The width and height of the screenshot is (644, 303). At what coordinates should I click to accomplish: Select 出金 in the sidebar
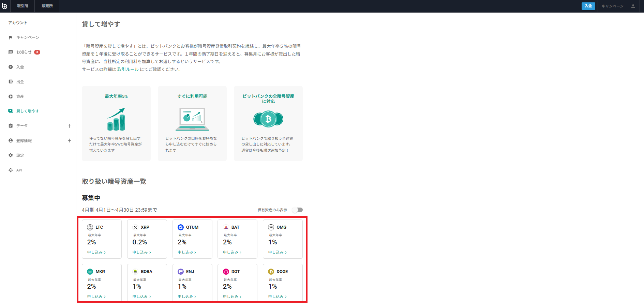20,82
